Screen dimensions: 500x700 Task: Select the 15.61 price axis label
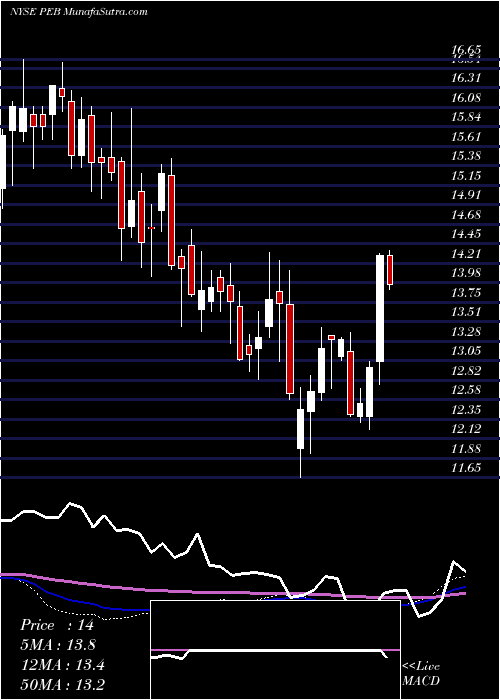click(466, 136)
